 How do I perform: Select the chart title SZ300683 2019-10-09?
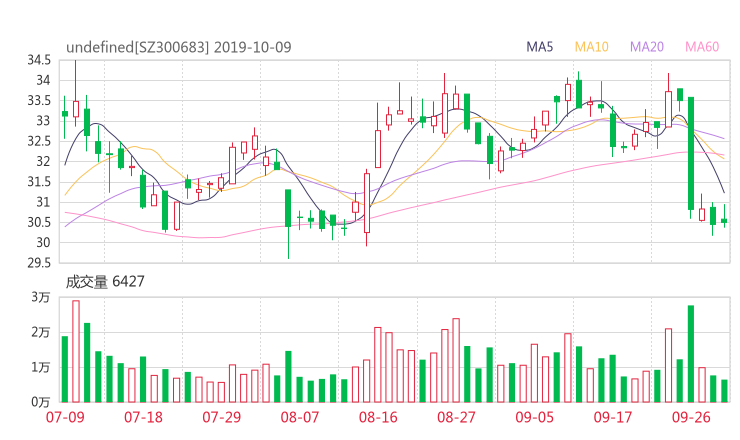point(179,47)
